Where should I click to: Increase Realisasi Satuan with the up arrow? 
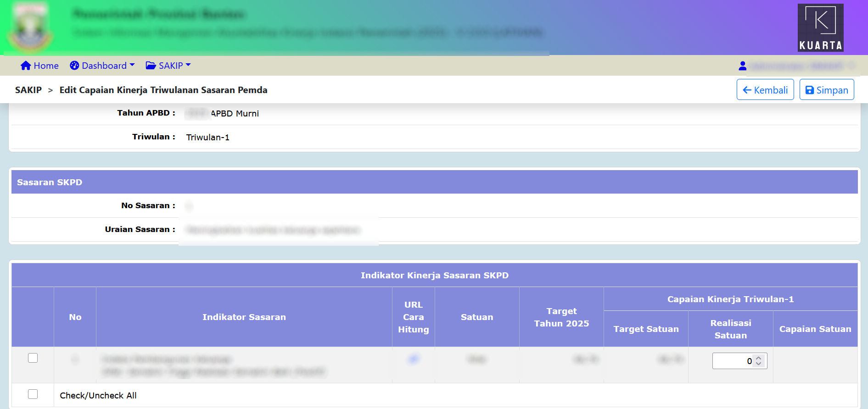click(x=759, y=358)
